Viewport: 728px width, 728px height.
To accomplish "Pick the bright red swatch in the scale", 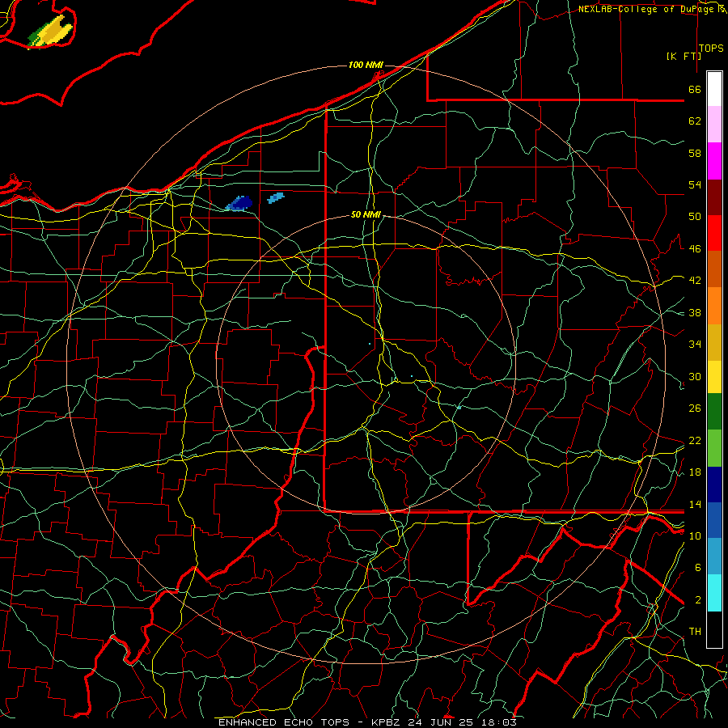I will click(x=714, y=233).
